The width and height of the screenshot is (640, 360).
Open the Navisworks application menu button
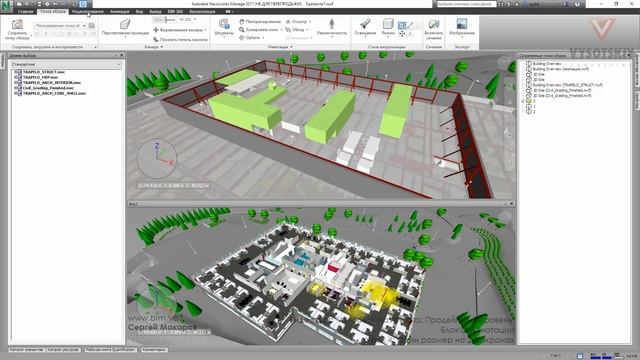pyautogui.click(x=7, y=7)
